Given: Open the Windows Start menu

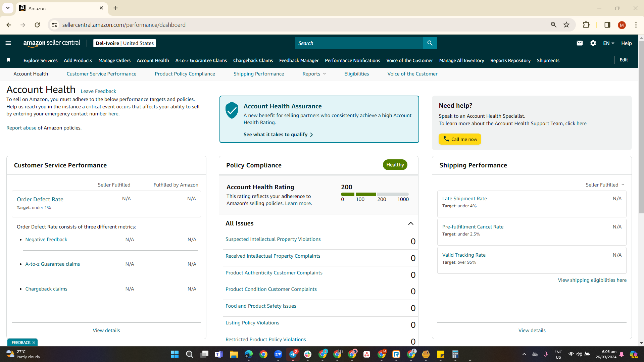Looking at the screenshot, I should (x=175, y=354).
